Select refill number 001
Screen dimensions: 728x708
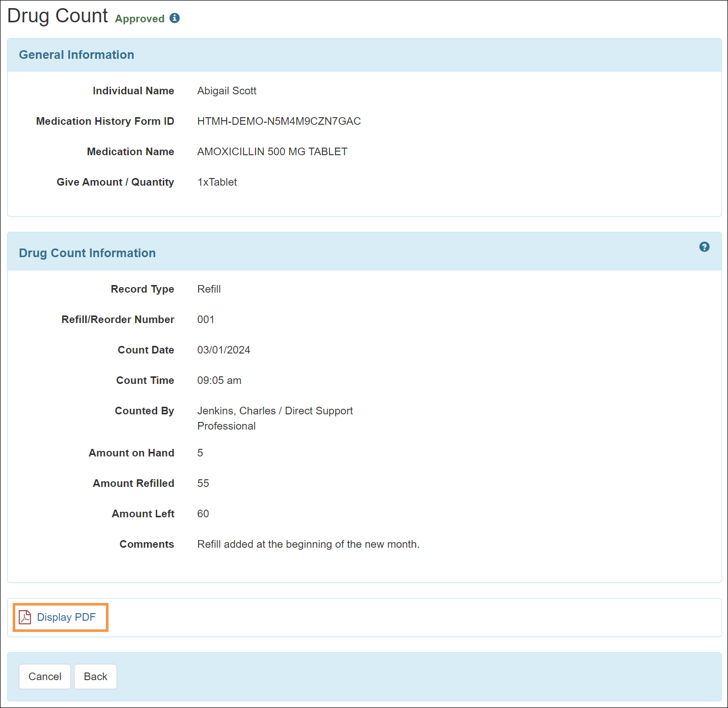pos(206,320)
